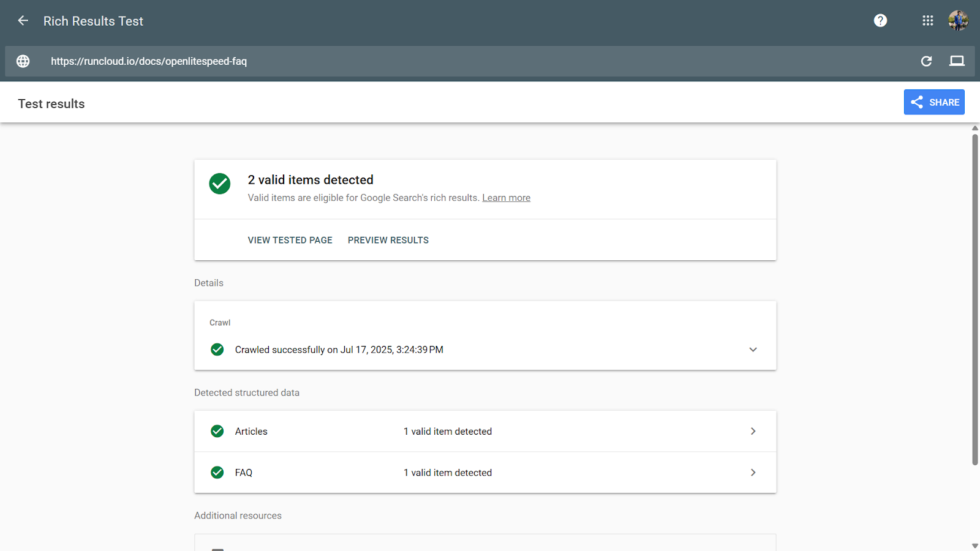
Task: Click the Share button
Action: [x=934, y=102]
